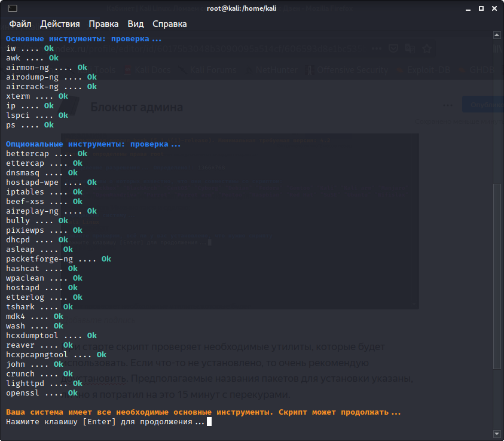The width and height of the screenshot is (504, 441).
Task: Click the 'dnsmasq' line
Action: pyautogui.click(x=42, y=173)
